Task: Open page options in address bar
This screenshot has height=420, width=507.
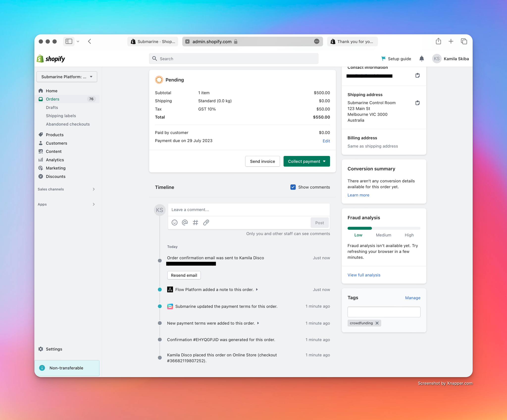Action: coord(317,41)
